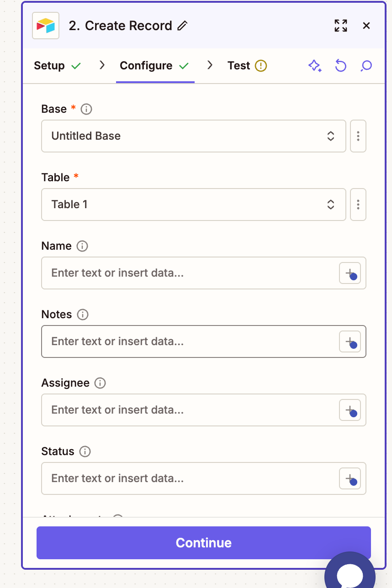Click the Airtable app icon
Screen dimensions: 392x588
(x=46, y=26)
